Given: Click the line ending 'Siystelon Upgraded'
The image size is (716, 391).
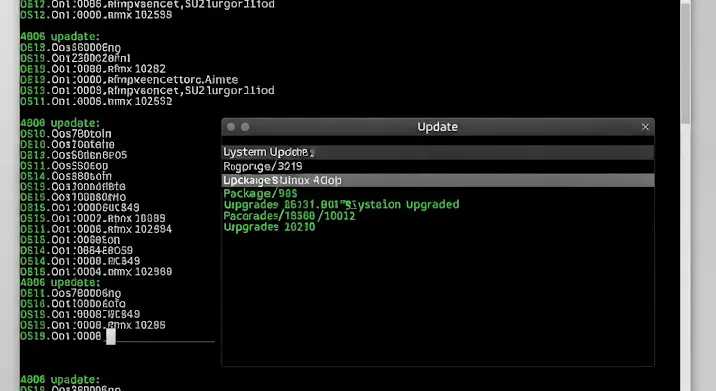Looking at the screenshot, I should pos(341,205).
